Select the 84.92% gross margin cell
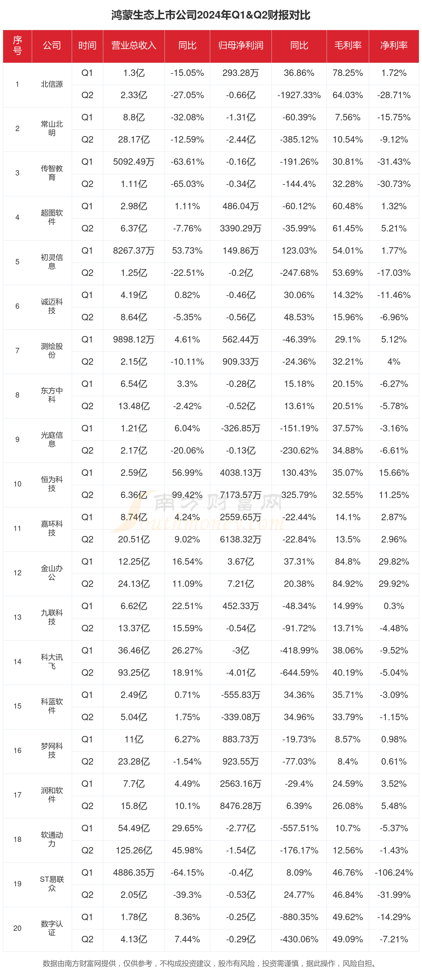 click(x=347, y=584)
